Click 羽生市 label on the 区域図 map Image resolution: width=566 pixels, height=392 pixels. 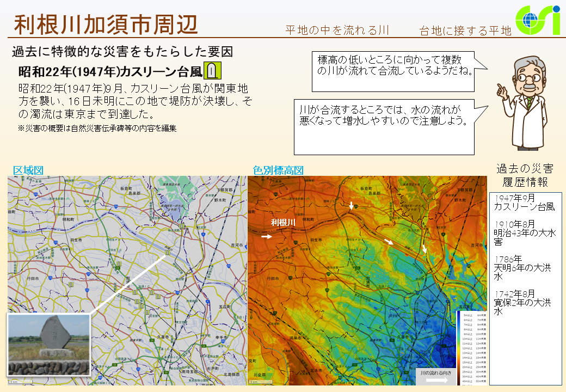(x=76, y=240)
